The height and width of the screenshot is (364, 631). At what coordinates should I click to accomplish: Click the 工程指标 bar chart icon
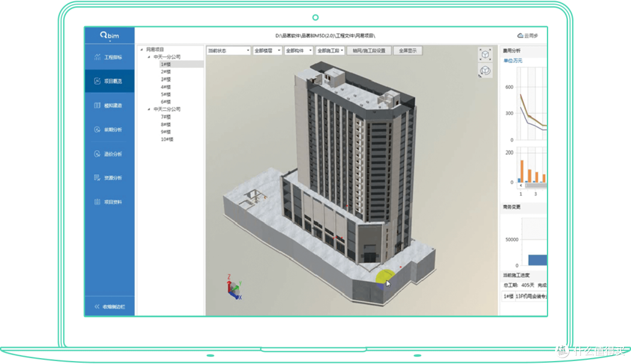97,57
